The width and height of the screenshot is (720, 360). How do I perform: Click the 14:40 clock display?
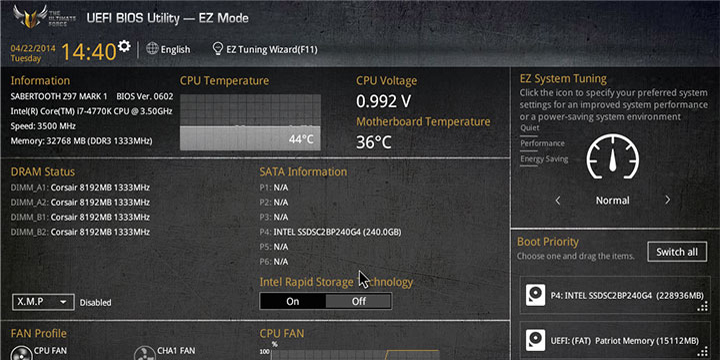click(88, 51)
